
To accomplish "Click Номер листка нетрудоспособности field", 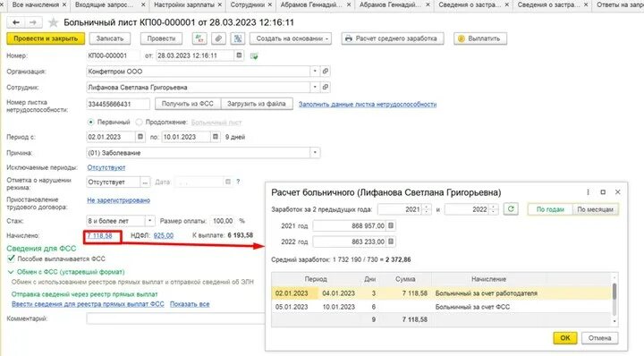I will (118, 104).
